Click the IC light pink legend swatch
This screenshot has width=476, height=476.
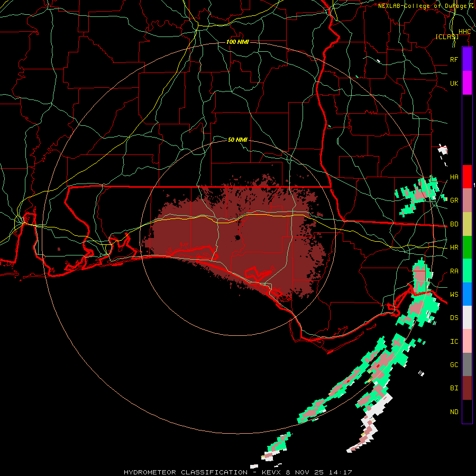pyautogui.click(x=467, y=341)
